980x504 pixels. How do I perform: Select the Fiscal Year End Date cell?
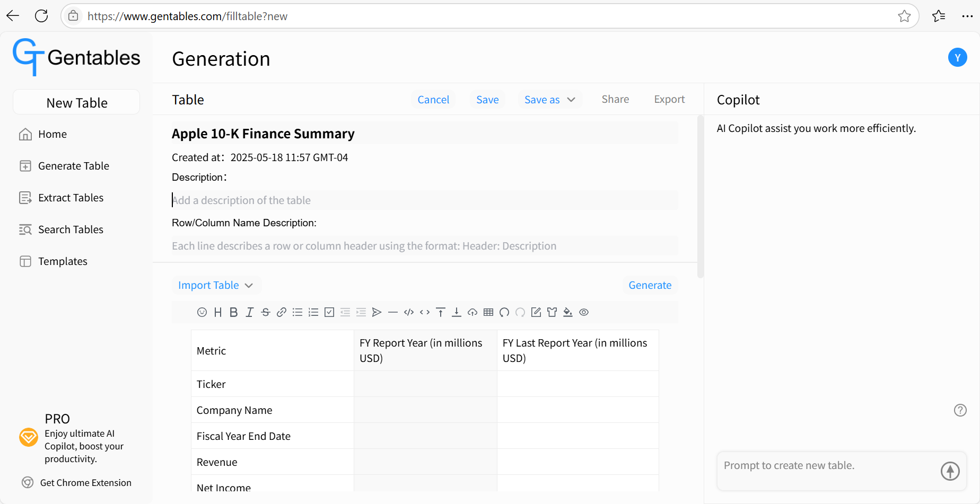[x=272, y=436]
